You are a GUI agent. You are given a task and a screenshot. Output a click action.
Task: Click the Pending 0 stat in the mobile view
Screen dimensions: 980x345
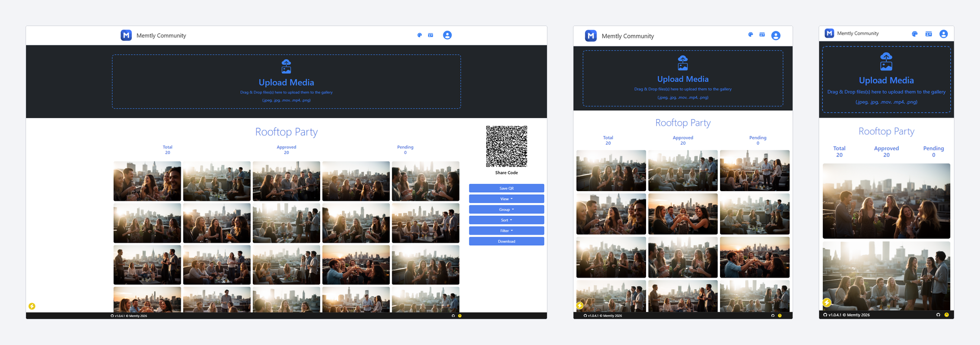(934, 152)
